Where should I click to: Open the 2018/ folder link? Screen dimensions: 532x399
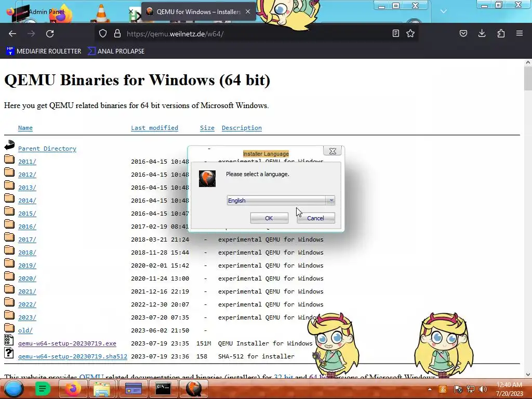pos(27,252)
